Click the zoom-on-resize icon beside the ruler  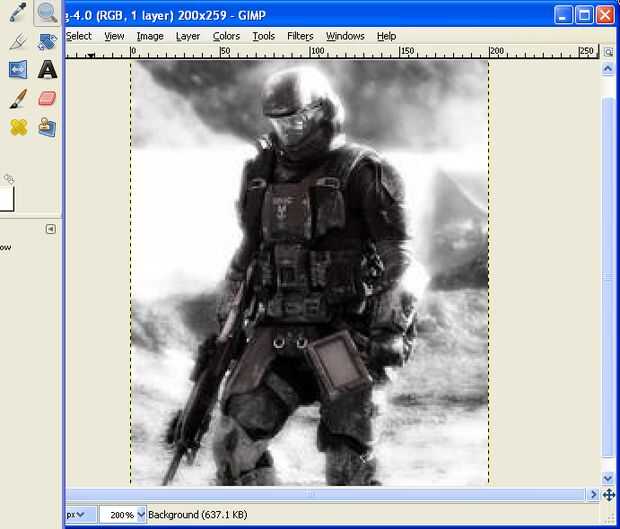[x=608, y=52]
